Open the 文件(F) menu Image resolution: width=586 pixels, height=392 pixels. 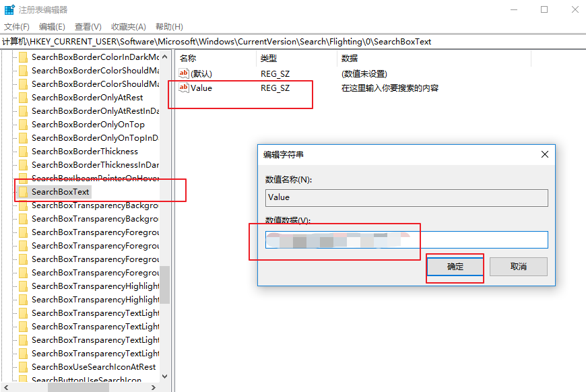[17, 27]
